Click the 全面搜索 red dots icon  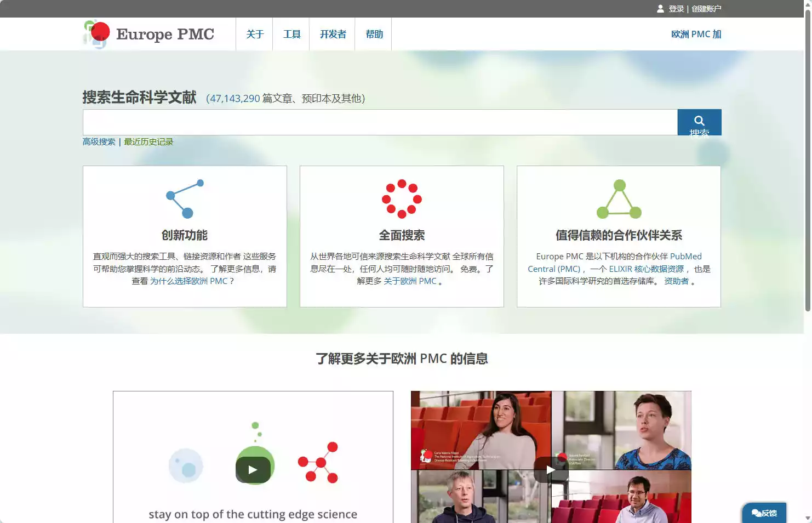point(402,198)
